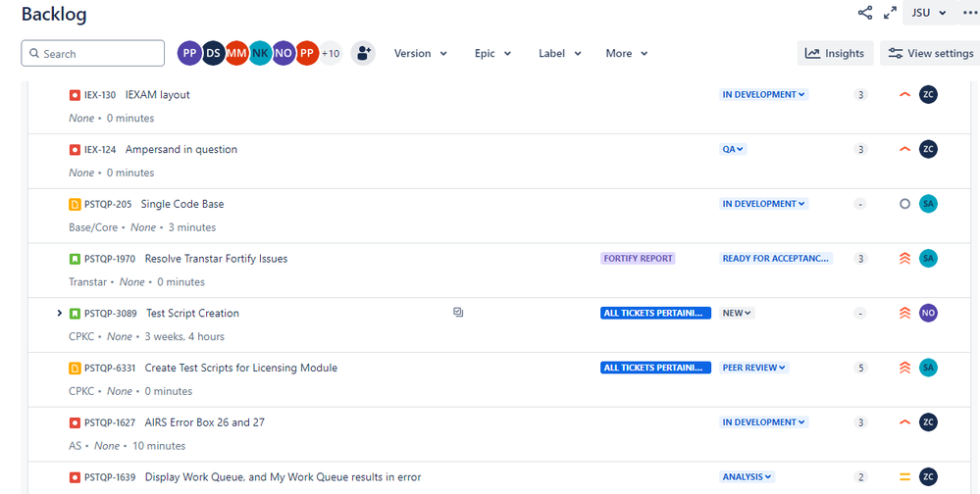980x494 pixels.
Task: Open issue PSTQP-1970
Action: 110,259
